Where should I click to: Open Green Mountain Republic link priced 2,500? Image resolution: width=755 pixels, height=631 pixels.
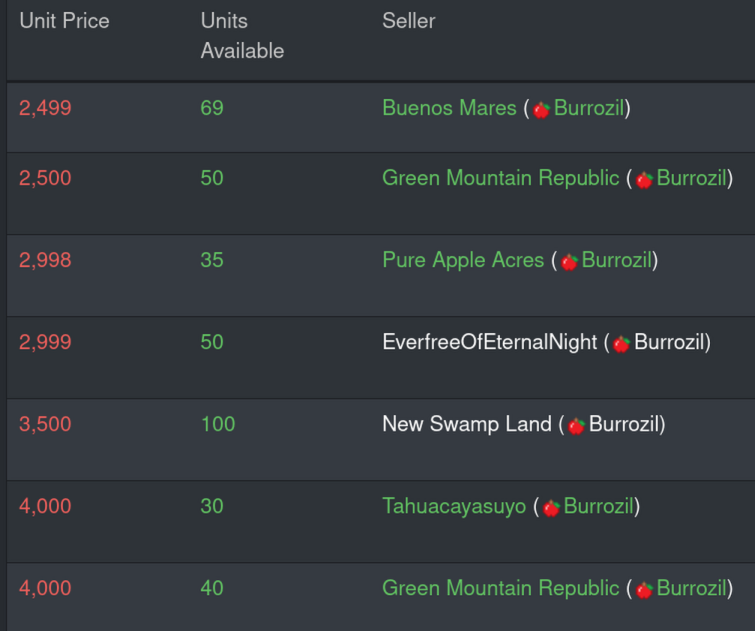coord(501,178)
